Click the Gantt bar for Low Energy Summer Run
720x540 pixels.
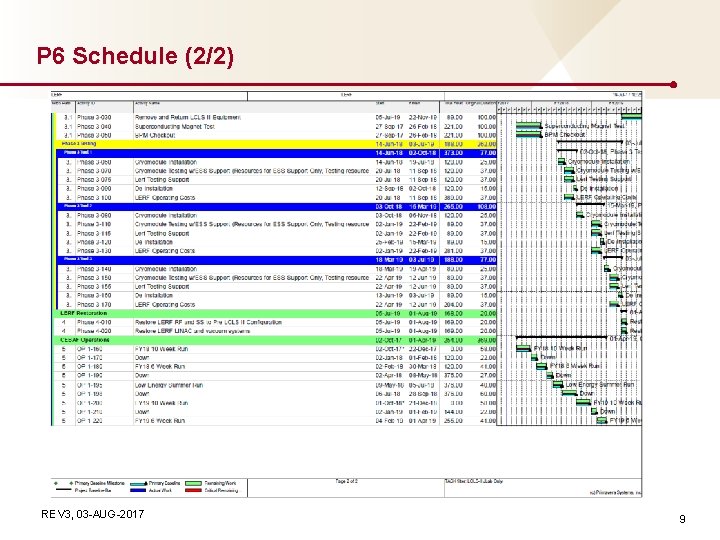[x=558, y=384]
